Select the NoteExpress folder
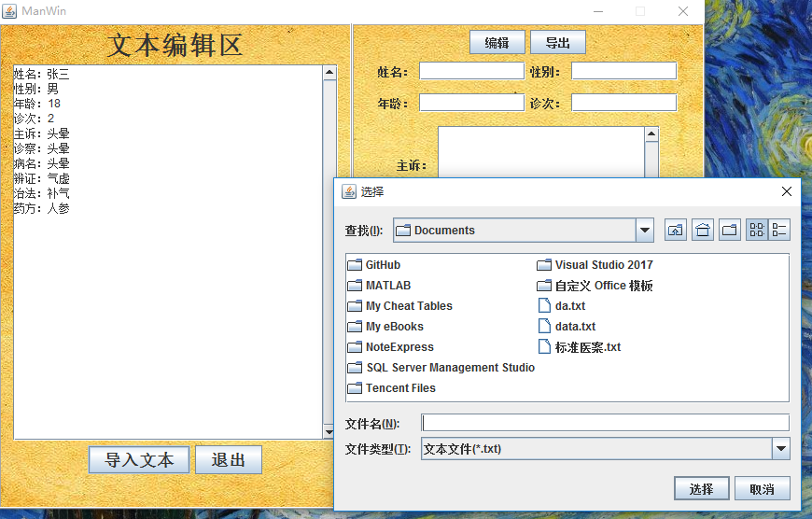 [391, 347]
